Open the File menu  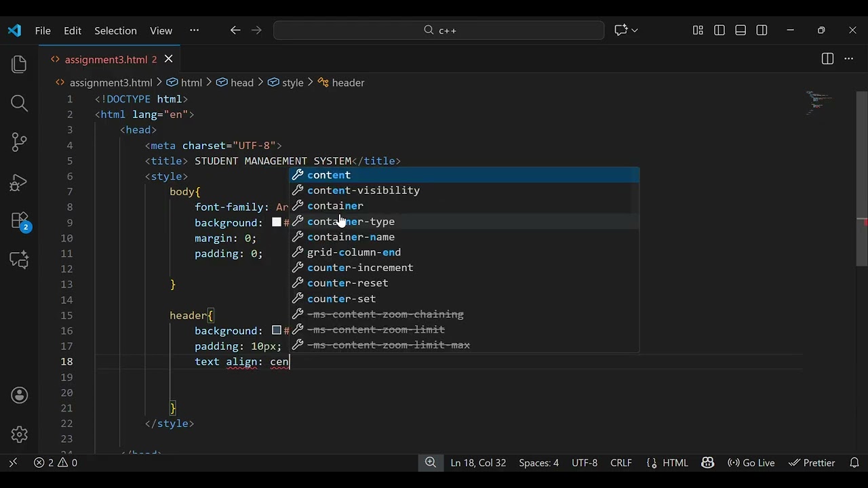[x=43, y=30]
